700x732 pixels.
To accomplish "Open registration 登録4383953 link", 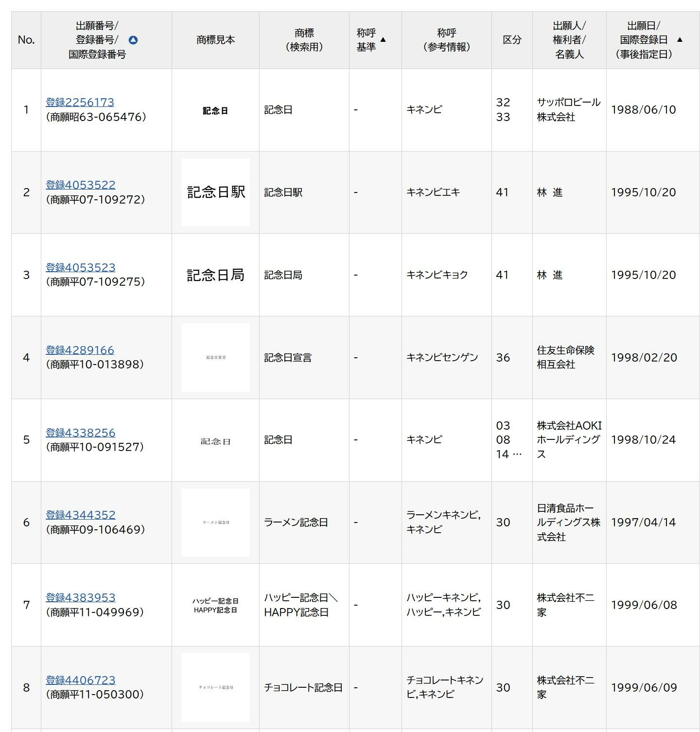I will 80,598.
